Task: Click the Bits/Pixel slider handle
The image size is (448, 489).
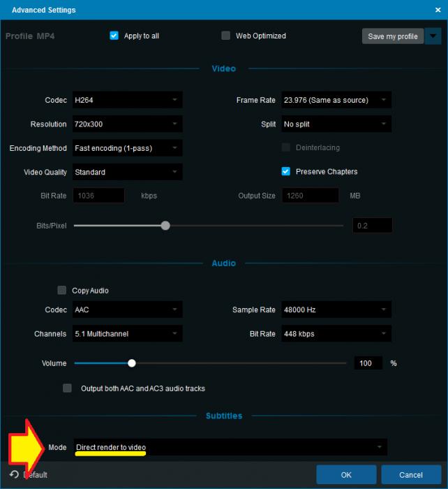Action: 165,226
